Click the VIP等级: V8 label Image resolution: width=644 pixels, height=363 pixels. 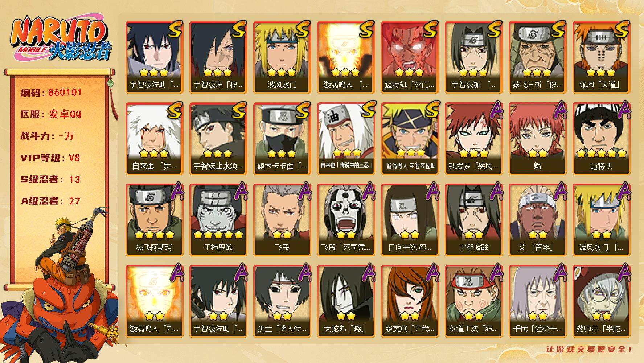[50, 158]
